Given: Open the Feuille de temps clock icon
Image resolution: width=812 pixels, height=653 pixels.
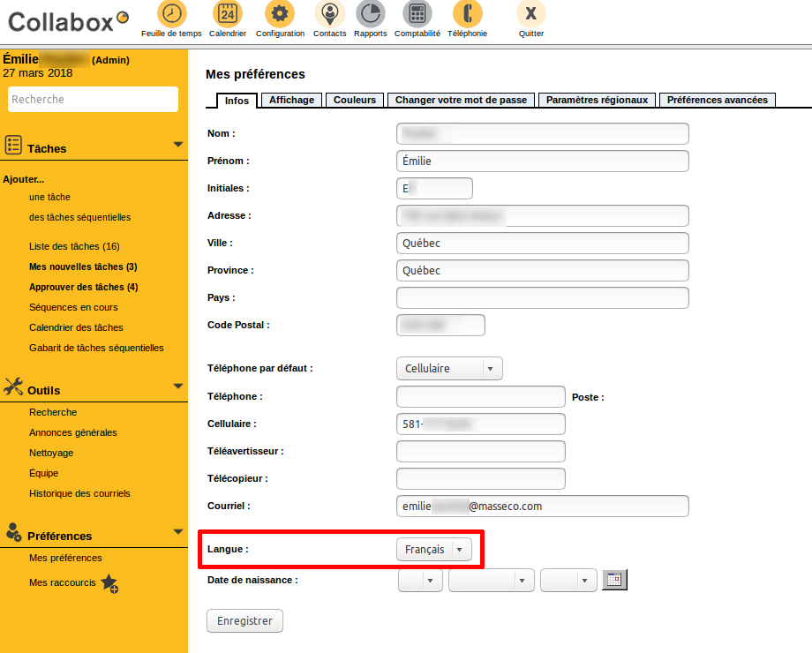Looking at the screenshot, I should tap(171, 14).
